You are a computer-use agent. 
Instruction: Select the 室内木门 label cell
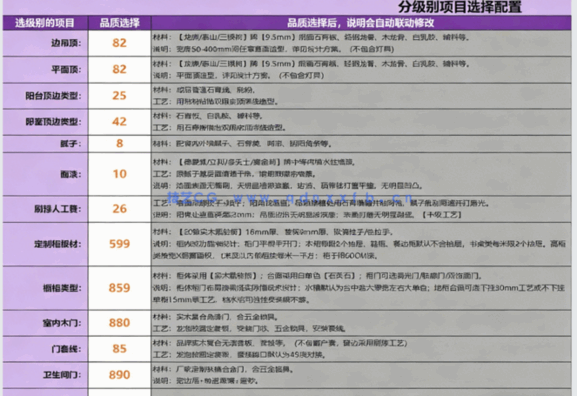point(45,323)
